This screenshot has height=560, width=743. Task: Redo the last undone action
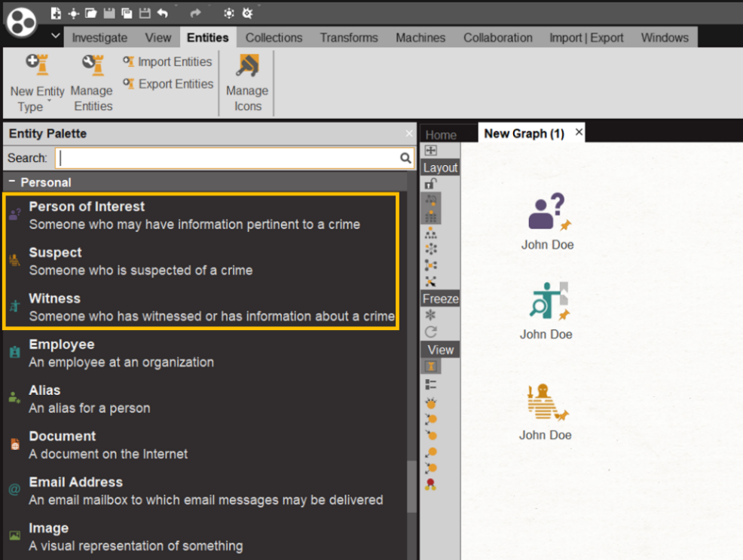point(195,14)
